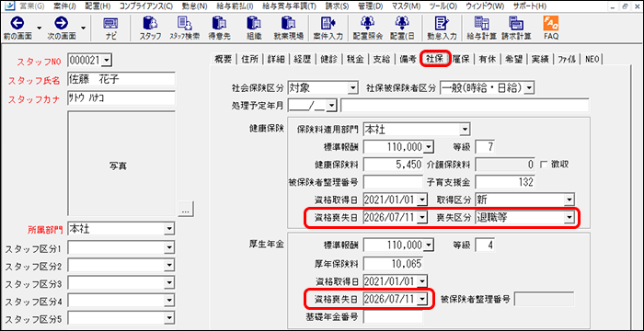Screen dimensions: 644x331
Task: Switch to the 雇保 tab
Action: click(x=462, y=59)
